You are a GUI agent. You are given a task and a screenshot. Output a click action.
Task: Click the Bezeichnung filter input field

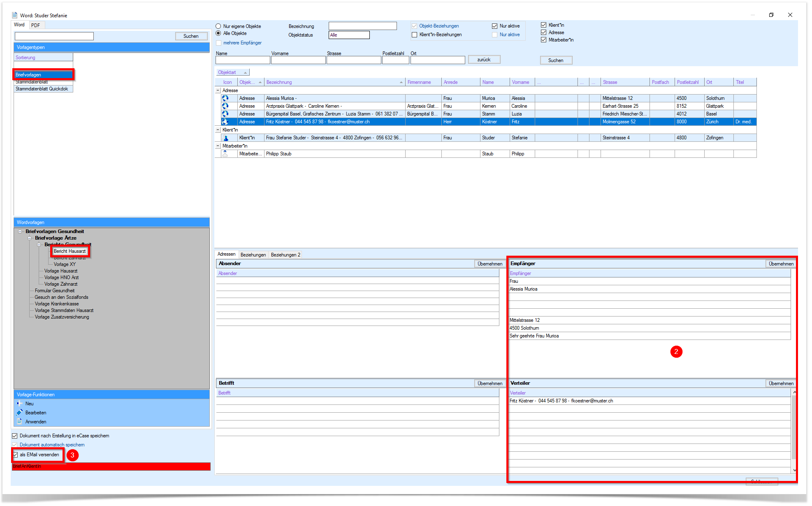coord(362,26)
